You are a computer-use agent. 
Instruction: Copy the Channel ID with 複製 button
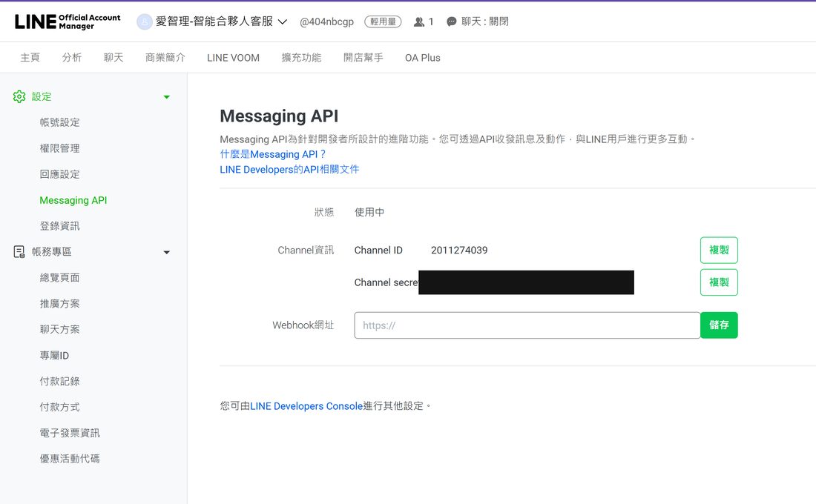pyautogui.click(x=719, y=251)
